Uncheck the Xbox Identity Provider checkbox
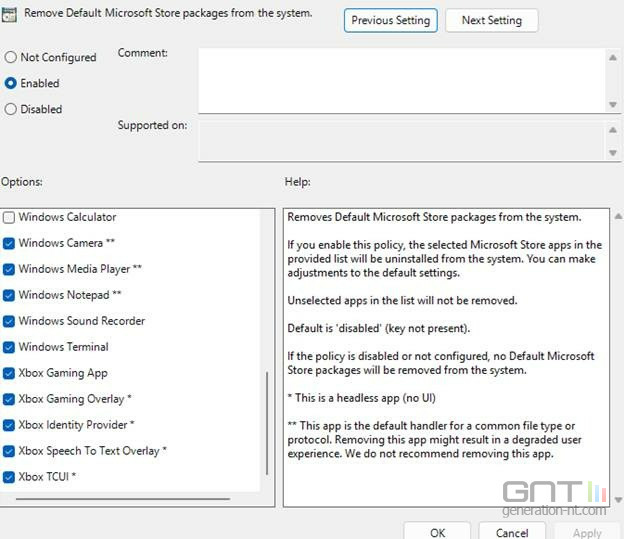The height and width of the screenshot is (539, 624). [x=9, y=426]
